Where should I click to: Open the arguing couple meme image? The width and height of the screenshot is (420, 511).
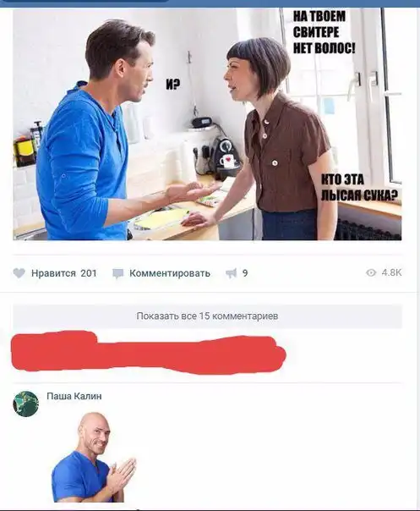click(x=207, y=124)
